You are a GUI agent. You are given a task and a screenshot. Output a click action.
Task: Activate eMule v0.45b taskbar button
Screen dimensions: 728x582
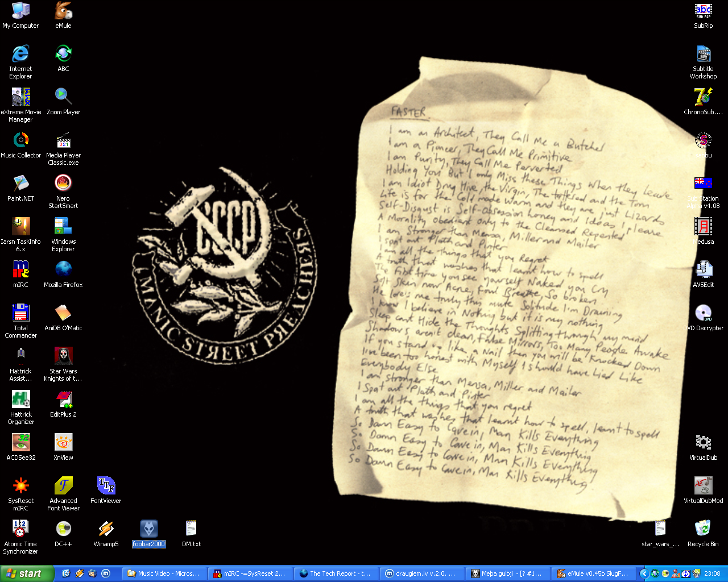click(x=594, y=573)
